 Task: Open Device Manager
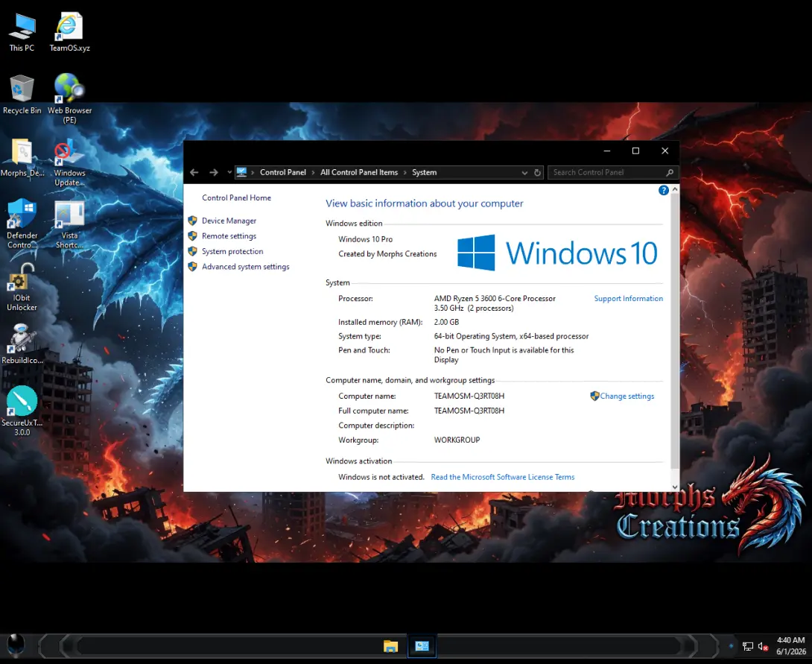pyautogui.click(x=229, y=221)
